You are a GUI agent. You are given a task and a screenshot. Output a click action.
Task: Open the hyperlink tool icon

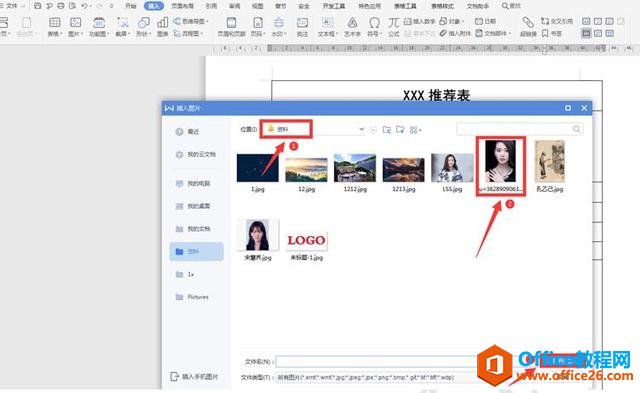tap(528, 27)
